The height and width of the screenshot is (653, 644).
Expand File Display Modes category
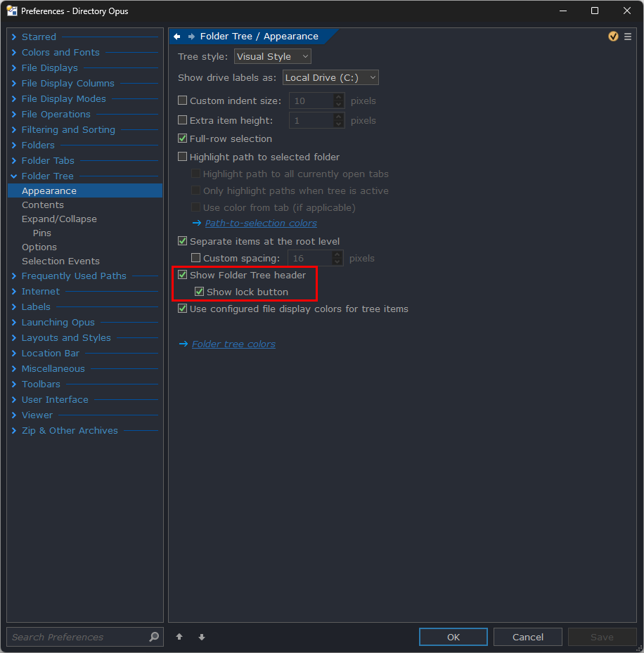tap(14, 98)
